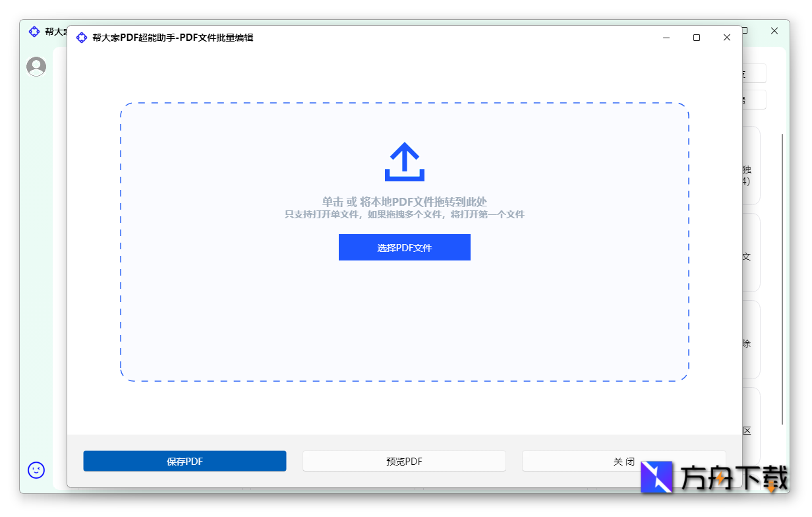Click the app logo on background main window

(x=34, y=31)
